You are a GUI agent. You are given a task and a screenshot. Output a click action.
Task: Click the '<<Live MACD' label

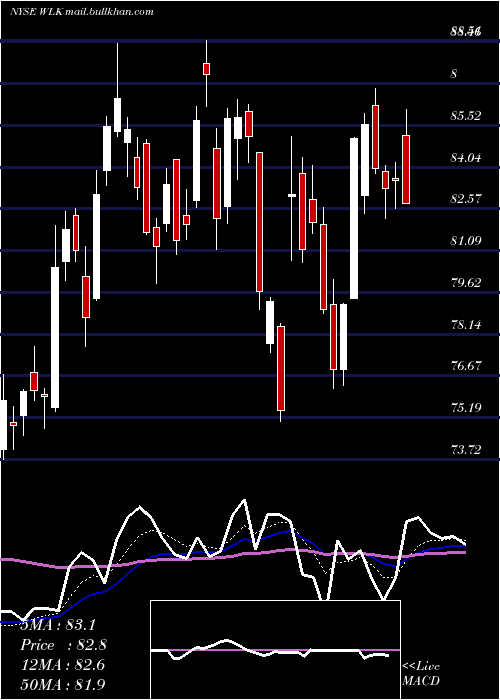[x=421, y=673]
